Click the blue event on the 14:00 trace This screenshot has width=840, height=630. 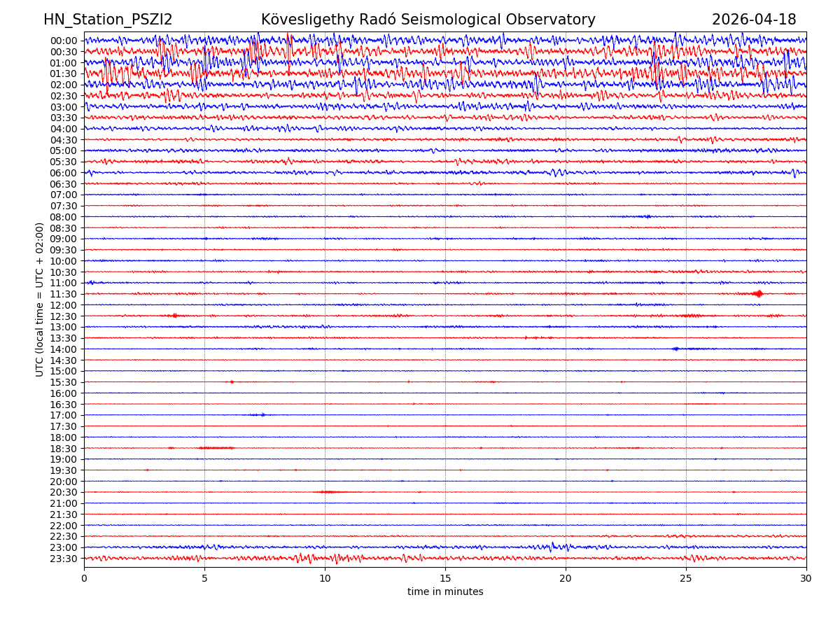(675, 349)
